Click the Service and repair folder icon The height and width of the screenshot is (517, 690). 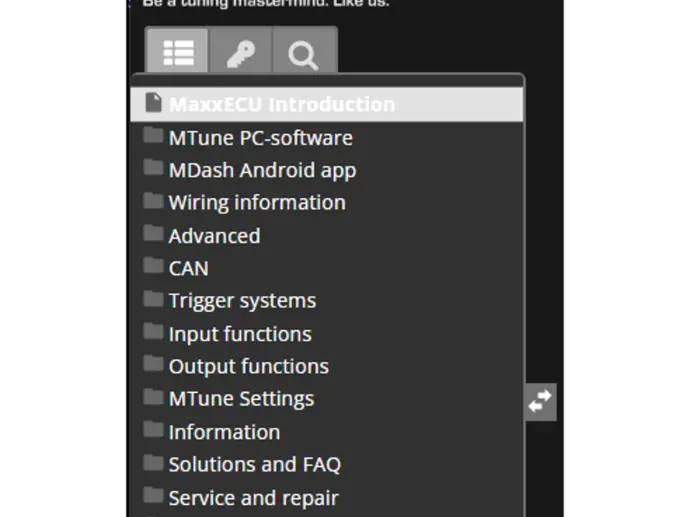[x=153, y=495]
